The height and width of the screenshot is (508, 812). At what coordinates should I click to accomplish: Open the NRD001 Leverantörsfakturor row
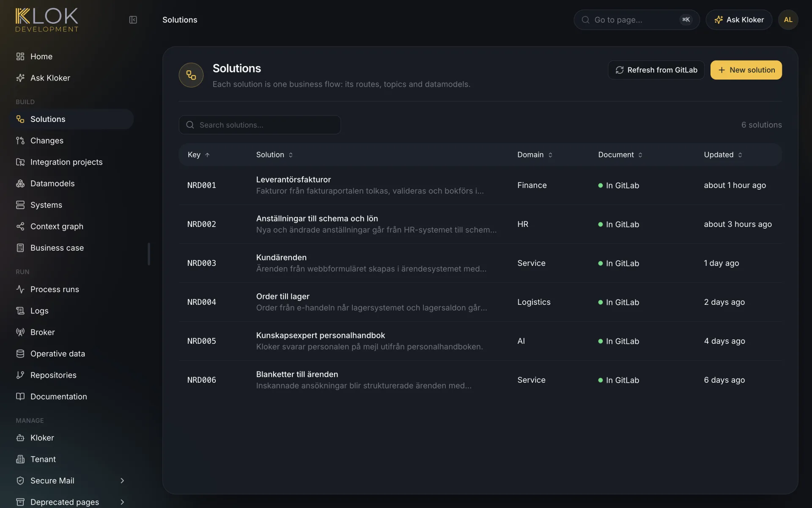coord(480,185)
